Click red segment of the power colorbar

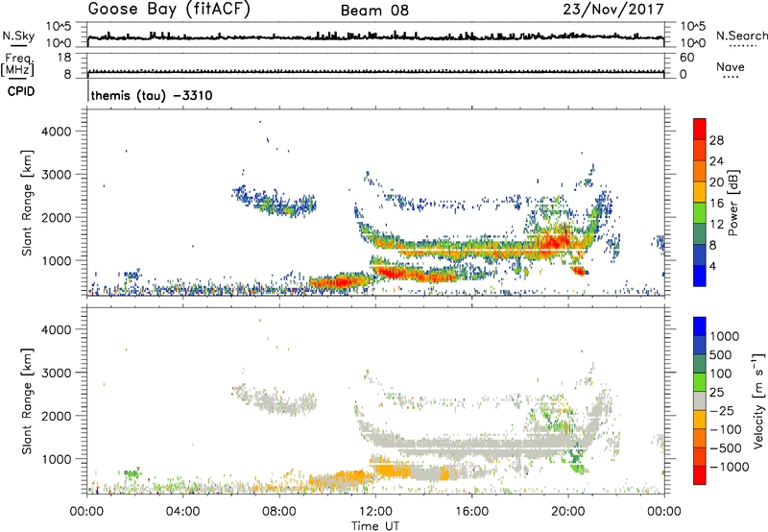[x=700, y=130]
